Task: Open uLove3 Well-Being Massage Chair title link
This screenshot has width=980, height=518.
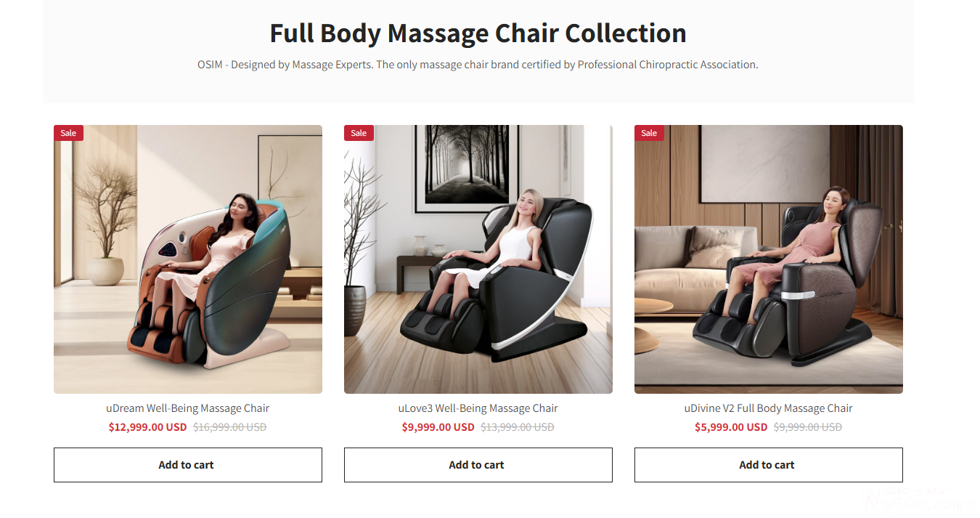Action: click(x=478, y=408)
